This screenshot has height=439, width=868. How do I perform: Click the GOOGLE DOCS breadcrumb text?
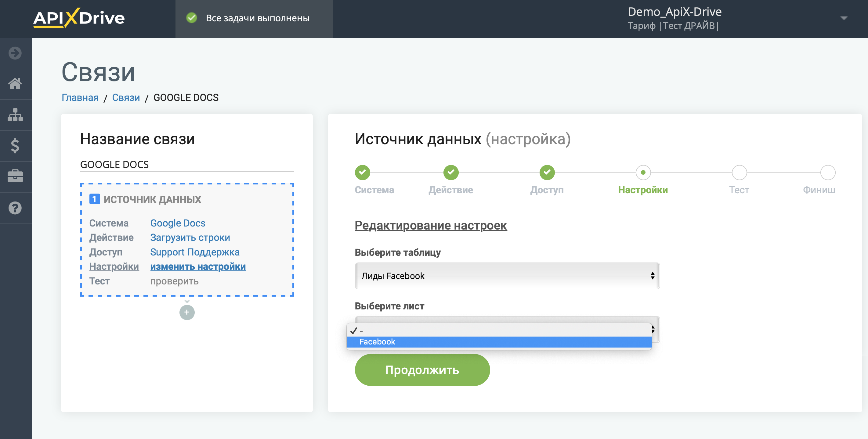[186, 97]
